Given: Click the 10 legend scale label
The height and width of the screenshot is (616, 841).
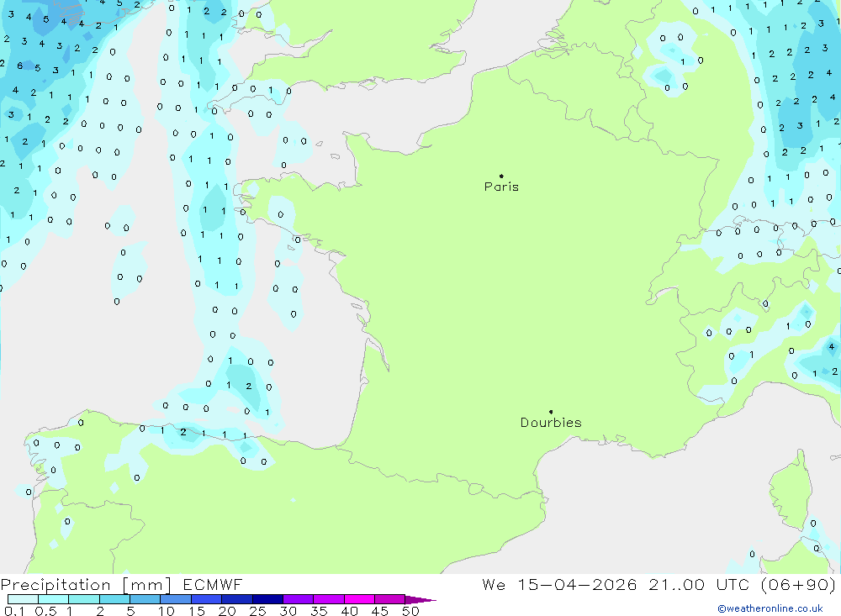Looking at the screenshot, I should [167, 611].
